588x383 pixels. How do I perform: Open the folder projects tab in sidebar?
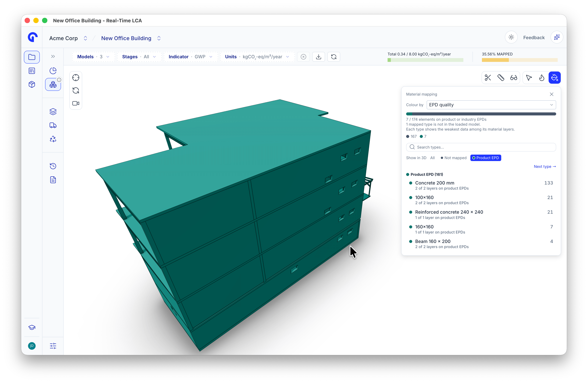tap(32, 57)
